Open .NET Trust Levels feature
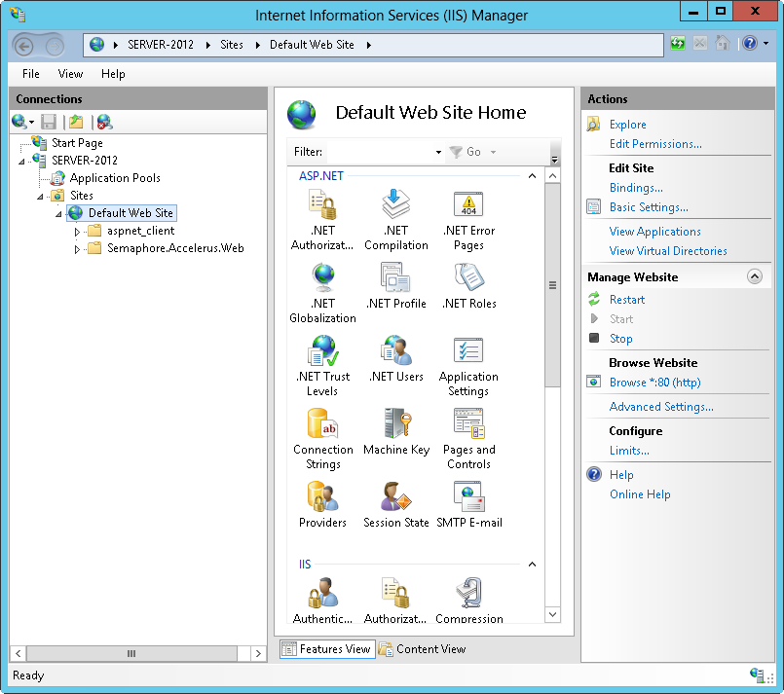This screenshot has height=694, width=784. [322, 366]
